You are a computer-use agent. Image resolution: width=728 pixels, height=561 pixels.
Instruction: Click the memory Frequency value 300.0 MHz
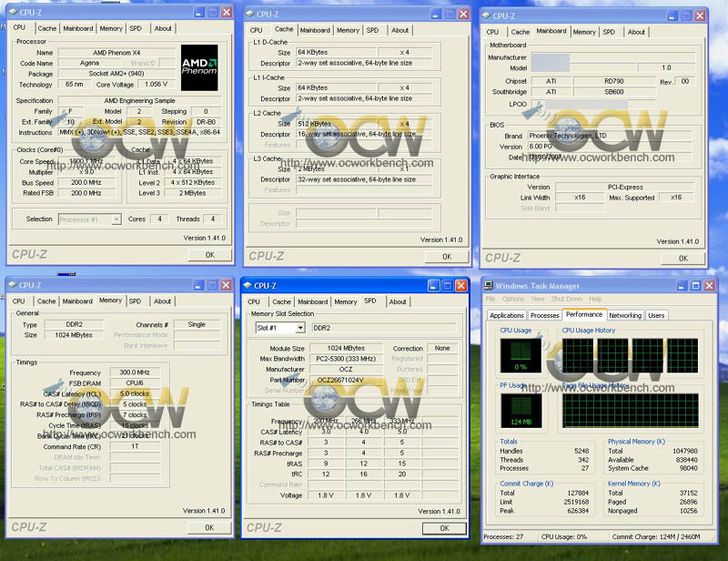[135, 372]
